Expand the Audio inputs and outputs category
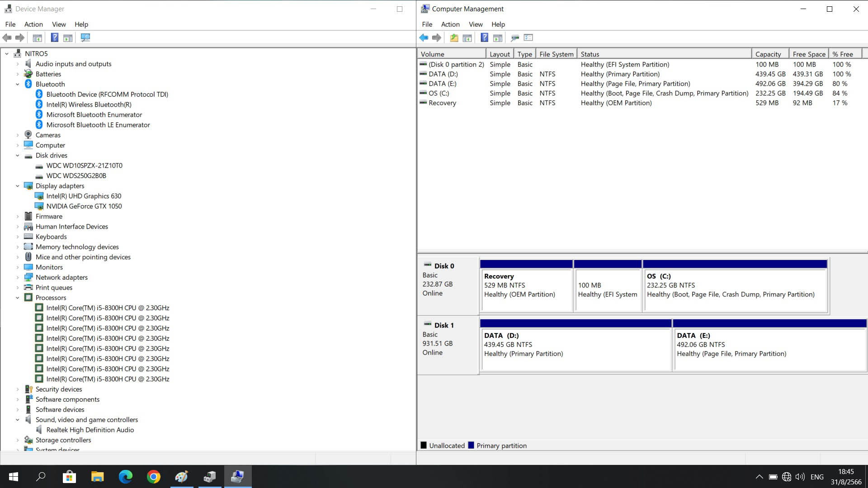The width and height of the screenshot is (868, 488). coord(18,64)
